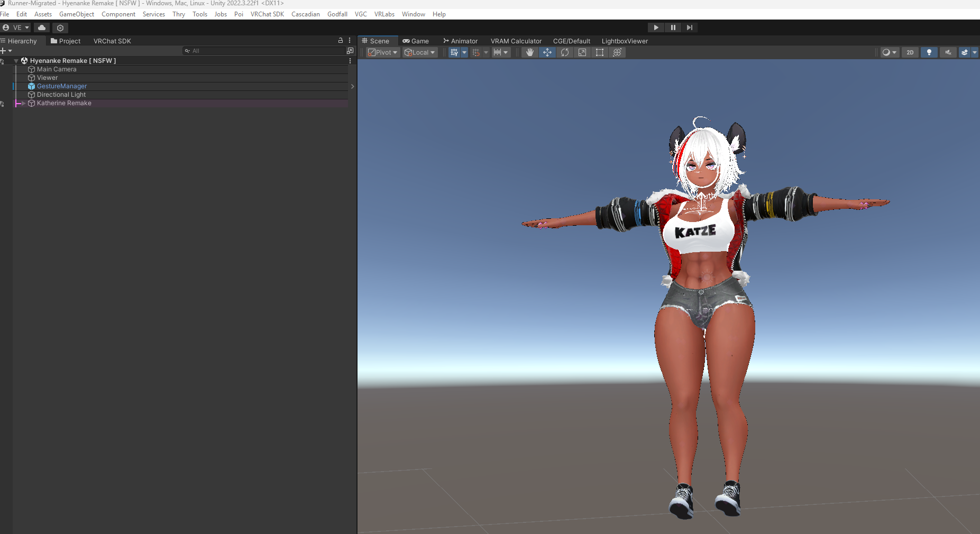The height and width of the screenshot is (534, 980).
Task: Open the Local/Global dropdown
Action: coord(420,52)
